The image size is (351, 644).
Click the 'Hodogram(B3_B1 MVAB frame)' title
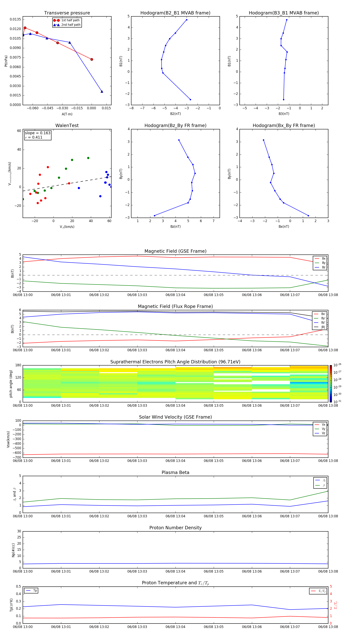284,13
